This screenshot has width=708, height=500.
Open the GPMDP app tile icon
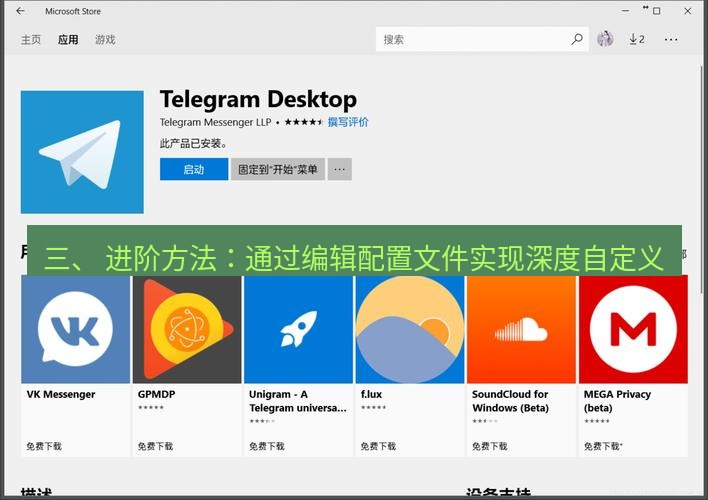[187, 329]
